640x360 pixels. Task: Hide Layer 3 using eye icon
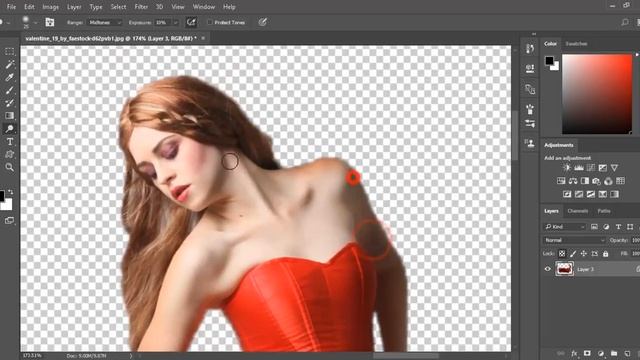coord(548,269)
